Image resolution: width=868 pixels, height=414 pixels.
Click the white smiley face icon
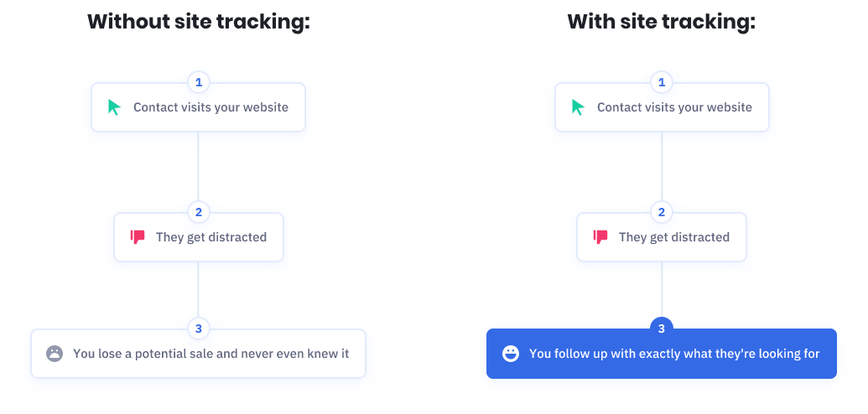510,354
